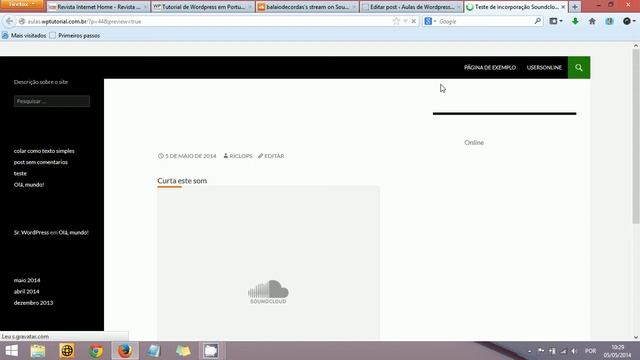640x360 pixels.
Task: Click 'Descrição sobre o site' tagline
Action: click(x=41, y=82)
